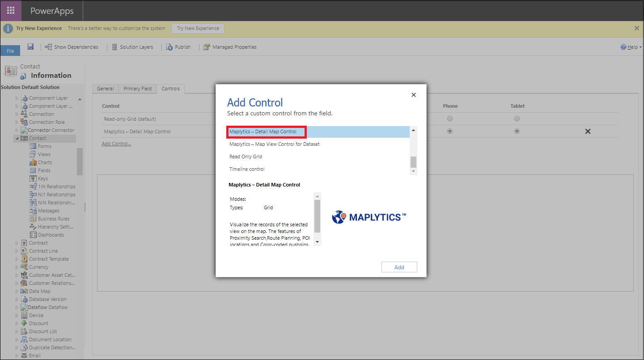Click the Add Control... link
This screenshot has width=644, height=360.
point(116,144)
